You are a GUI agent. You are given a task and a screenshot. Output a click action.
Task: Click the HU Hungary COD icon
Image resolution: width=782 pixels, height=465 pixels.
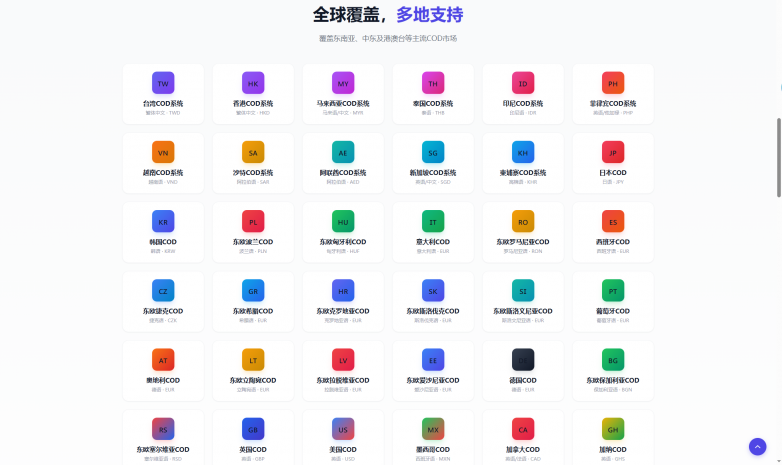[x=343, y=222]
